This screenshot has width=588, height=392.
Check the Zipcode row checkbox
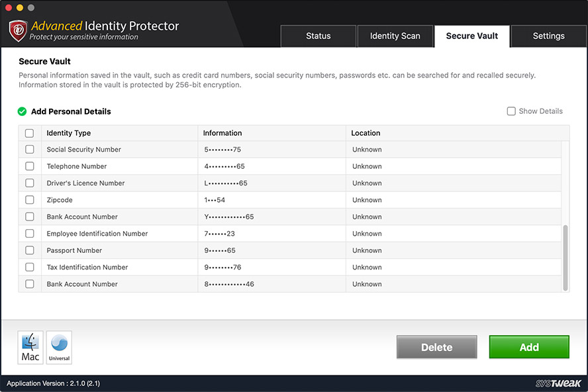[29, 200]
